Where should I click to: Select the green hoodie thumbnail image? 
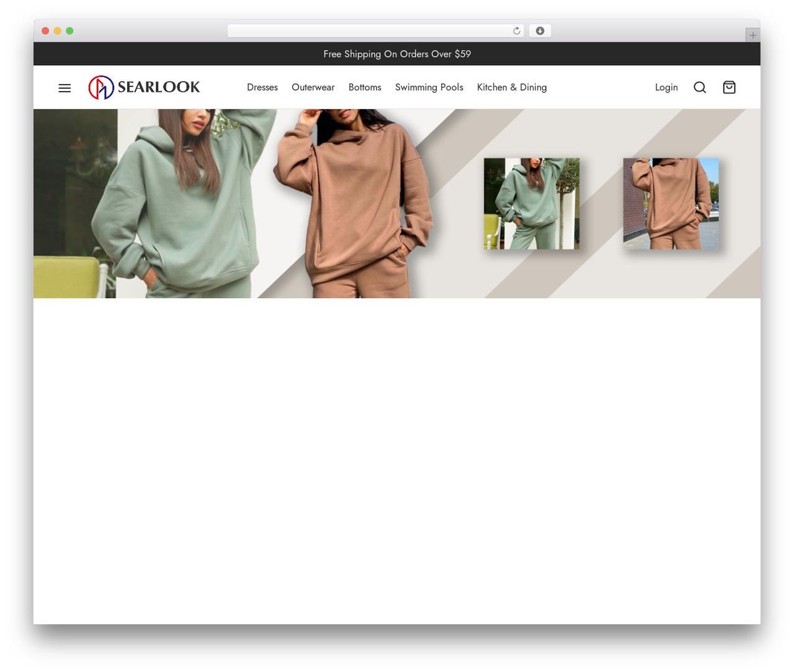(x=532, y=203)
